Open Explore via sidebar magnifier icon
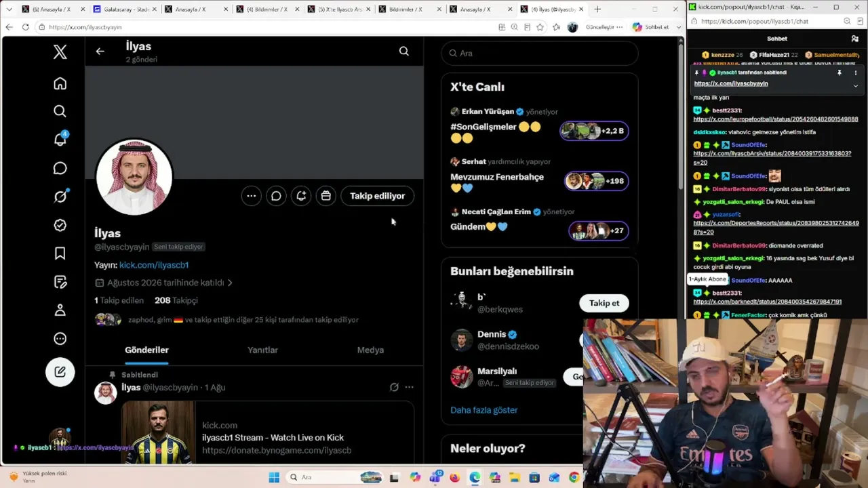 [x=60, y=111]
